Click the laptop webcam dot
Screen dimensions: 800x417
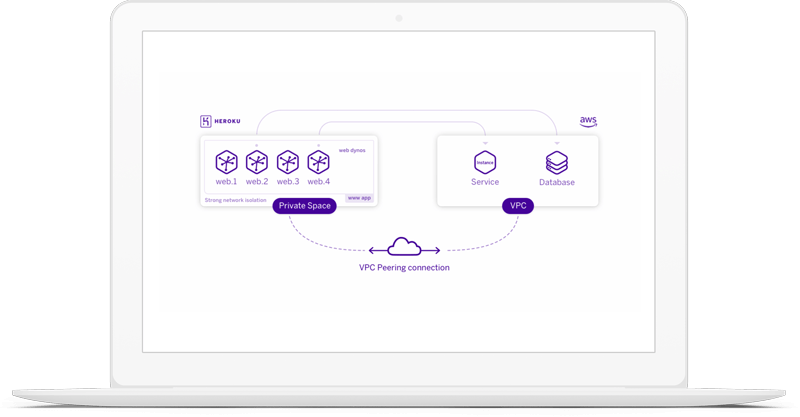[x=399, y=18]
